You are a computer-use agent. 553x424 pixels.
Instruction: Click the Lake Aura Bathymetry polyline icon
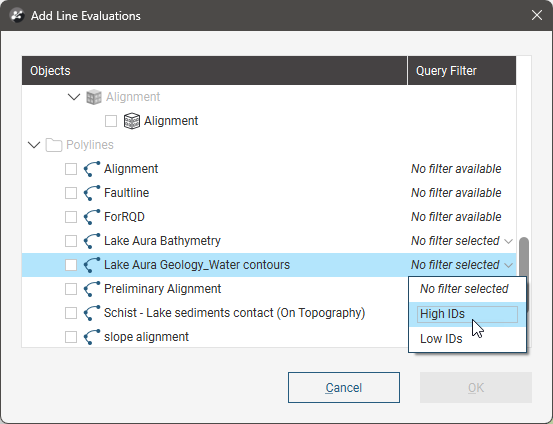click(x=92, y=241)
